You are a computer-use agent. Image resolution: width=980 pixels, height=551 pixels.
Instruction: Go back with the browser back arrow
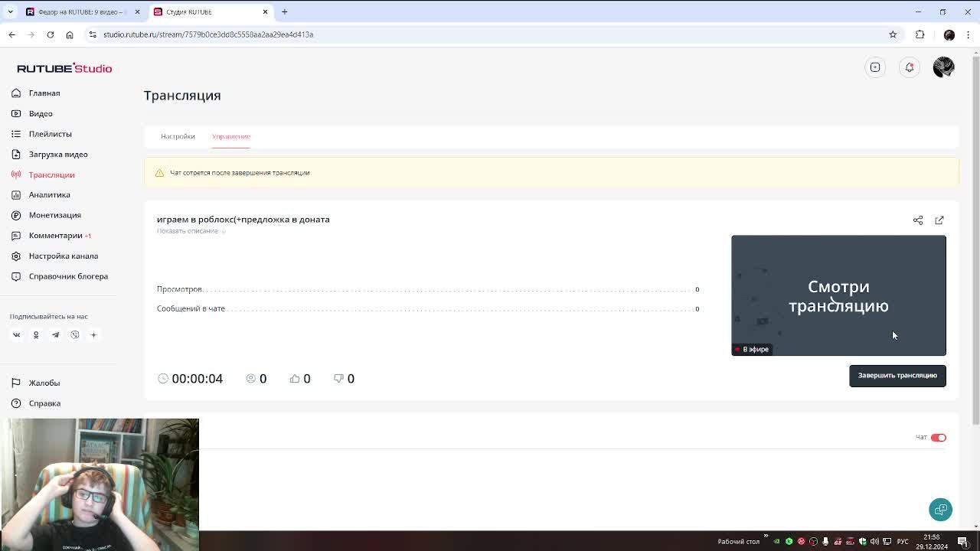tap(11, 34)
